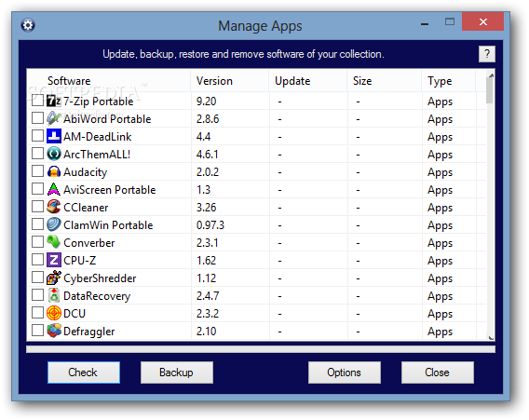Click the Audacity headphones icon
This screenshot has width=529, height=420.
coord(53,171)
